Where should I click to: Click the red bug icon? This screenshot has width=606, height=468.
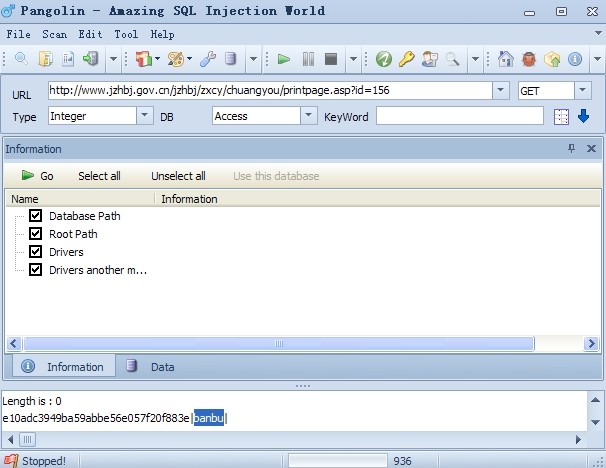pos(529,59)
